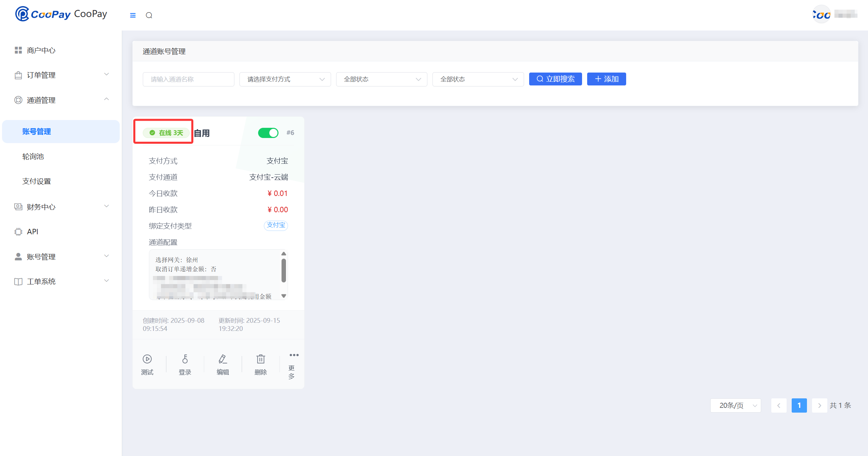Image resolution: width=868 pixels, height=456 pixels.
Task: Click the 立即搜索 button
Action: (555, 79)
